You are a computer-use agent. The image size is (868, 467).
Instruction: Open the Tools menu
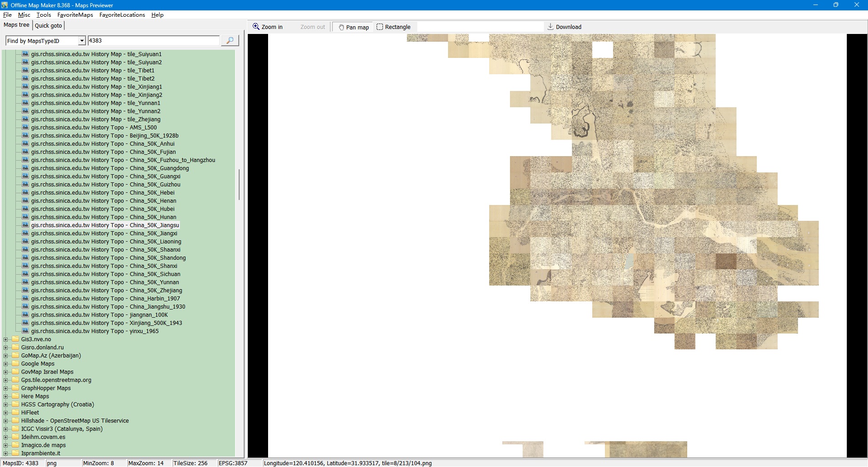click(43, 15)
